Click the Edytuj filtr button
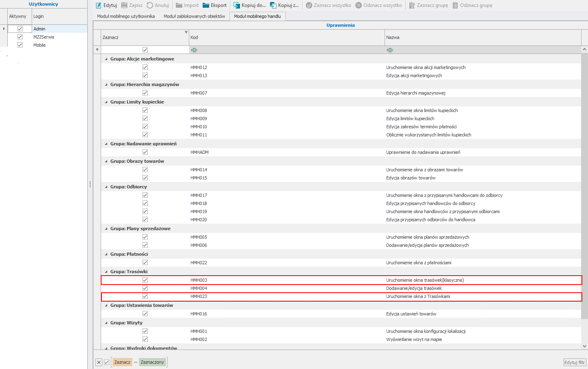 [575, 363]
